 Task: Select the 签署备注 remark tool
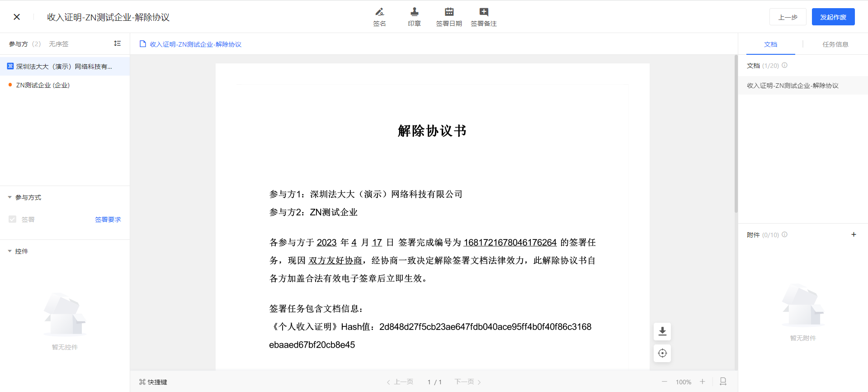pyautogui.click(x=484, y=17)
